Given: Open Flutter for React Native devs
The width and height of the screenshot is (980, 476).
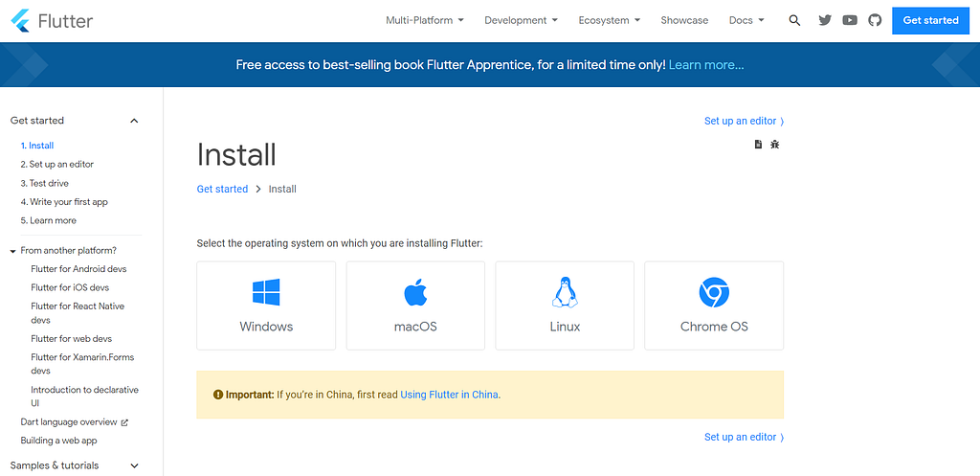Looking at the screenshot, I should 78,313.
